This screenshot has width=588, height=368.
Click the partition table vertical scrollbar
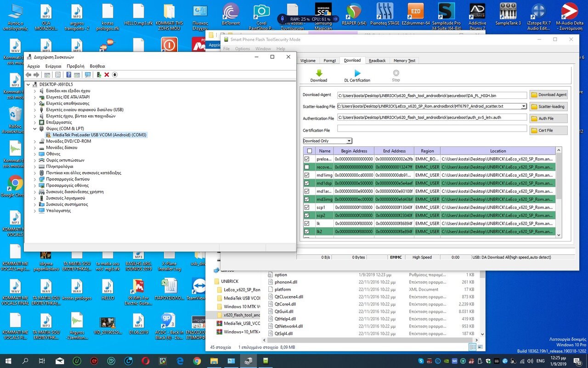tap(559, 192)
